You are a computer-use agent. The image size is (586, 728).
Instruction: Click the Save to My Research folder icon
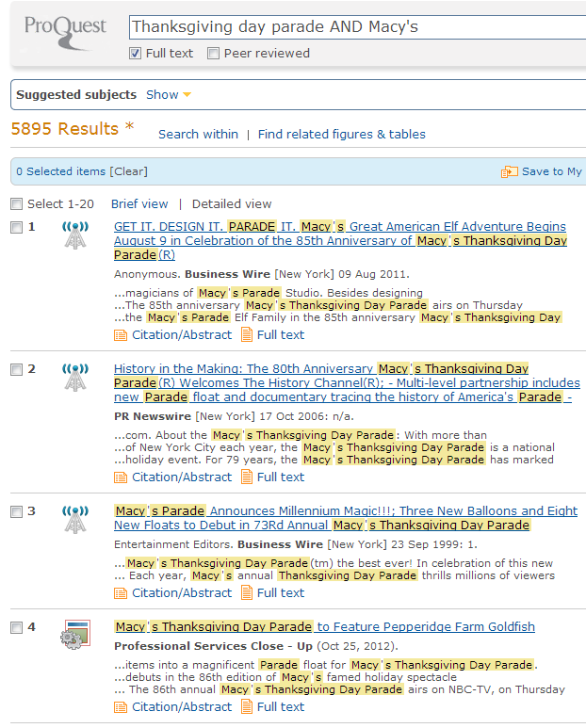pos(509,171)
